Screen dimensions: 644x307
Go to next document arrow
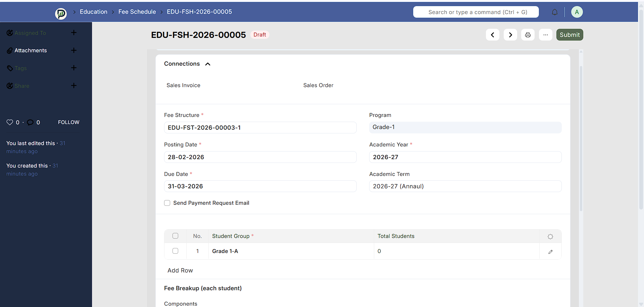[x=510, y=35]
